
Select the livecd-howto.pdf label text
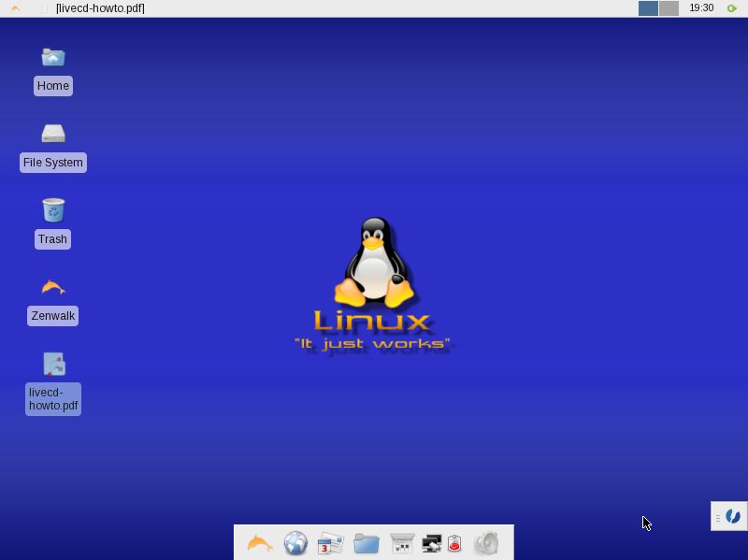[53, 399]
